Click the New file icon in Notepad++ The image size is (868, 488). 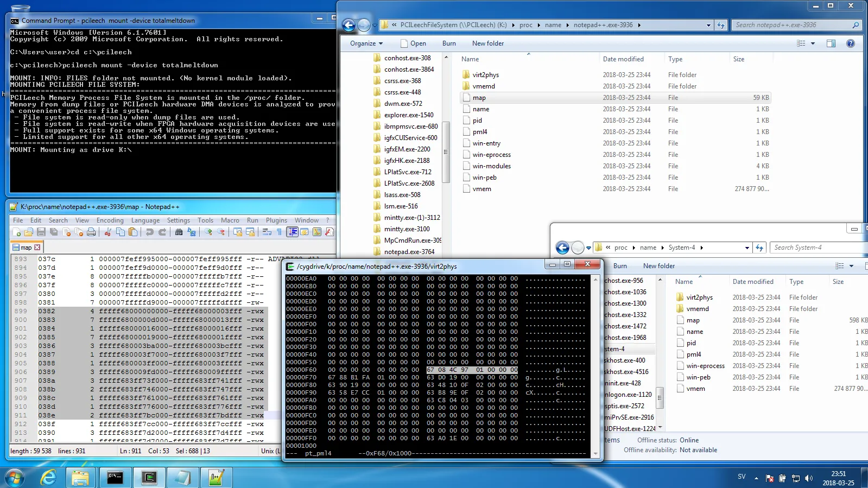(x=16, y=232)
